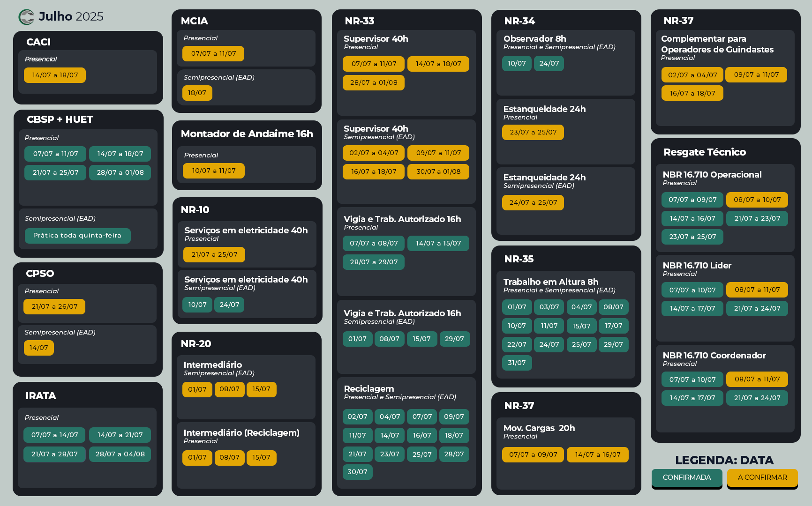The width and height of the screenshot is (812, 506).
Task: Select NR-33 Reciclagem date 23/07
Action: tap(390, 454)
